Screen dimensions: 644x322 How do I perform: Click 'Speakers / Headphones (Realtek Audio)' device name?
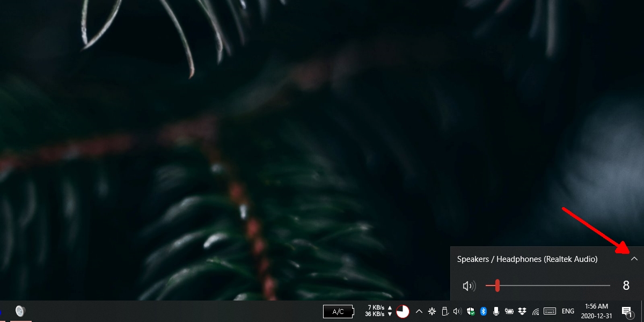[527, 259]
